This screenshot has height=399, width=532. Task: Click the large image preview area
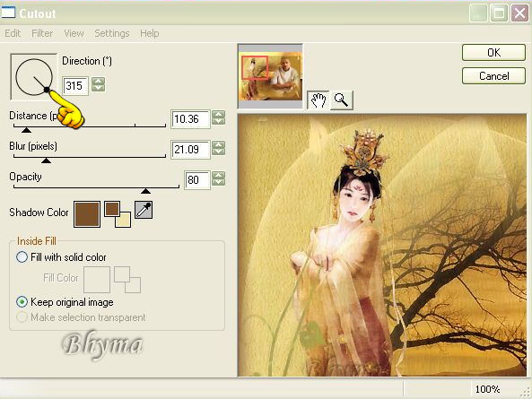coord(382,246)
